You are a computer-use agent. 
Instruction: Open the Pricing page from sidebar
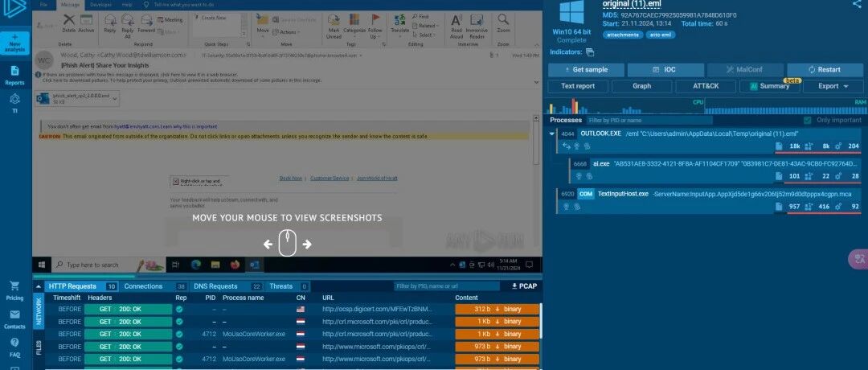click(x=15, y=290)
